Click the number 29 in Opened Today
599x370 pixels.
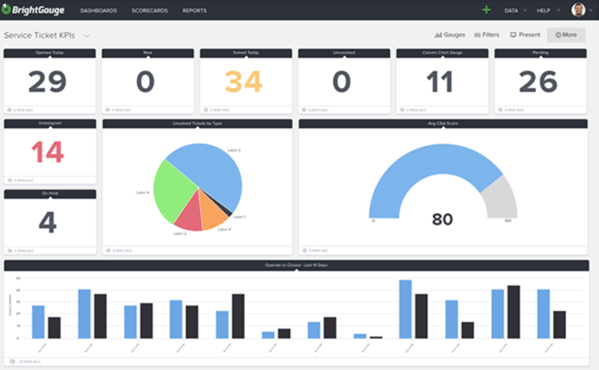tap(47, 82)
